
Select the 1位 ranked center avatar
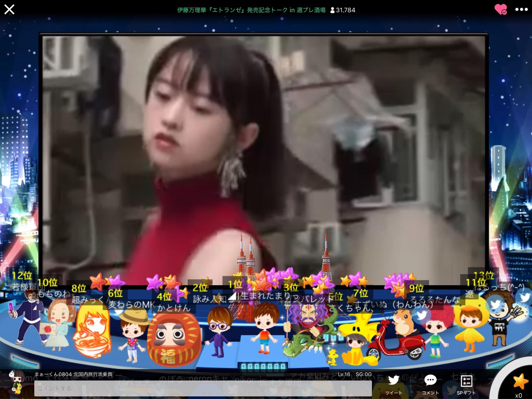(x=264, y=328)
